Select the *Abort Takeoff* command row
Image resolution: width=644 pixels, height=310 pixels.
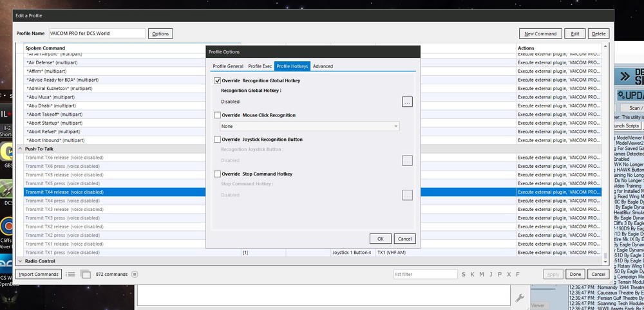(x=312, y=114)
